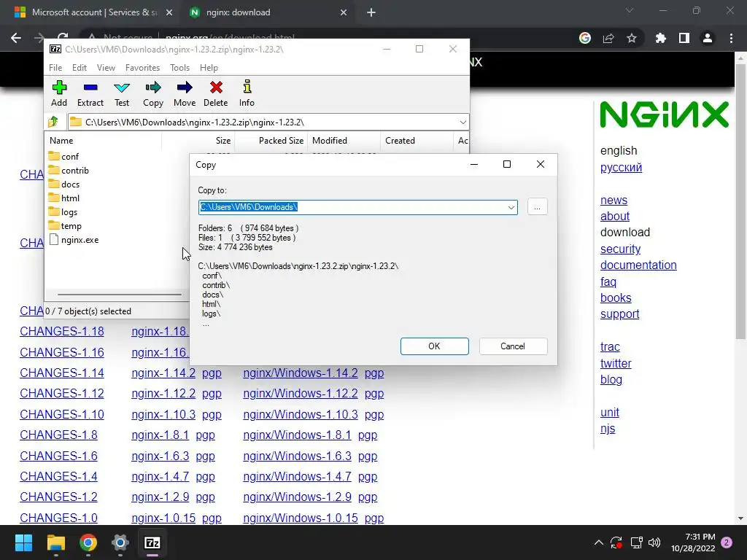Click the Chrome share page icon
The width and height of the screenshot is (747, 560).
pyautogui.click(x=608, y=38)
